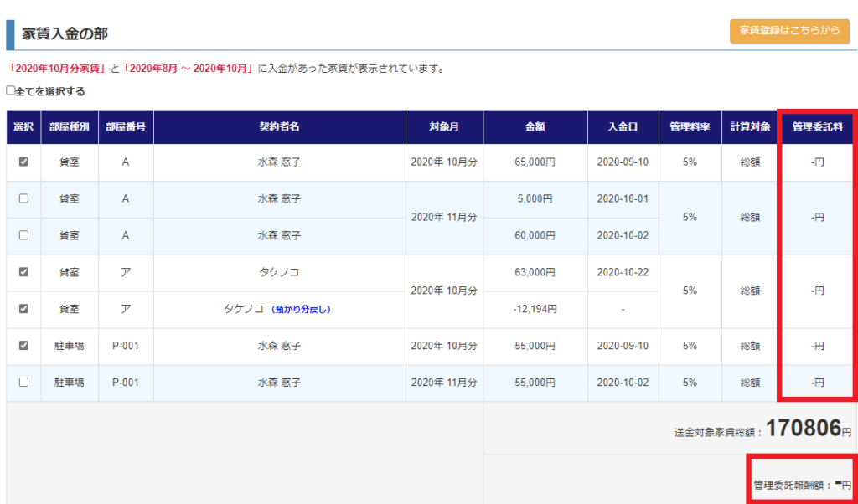
Task: Check the 5,000円 row checkbox
Action: tap(23, 199)
